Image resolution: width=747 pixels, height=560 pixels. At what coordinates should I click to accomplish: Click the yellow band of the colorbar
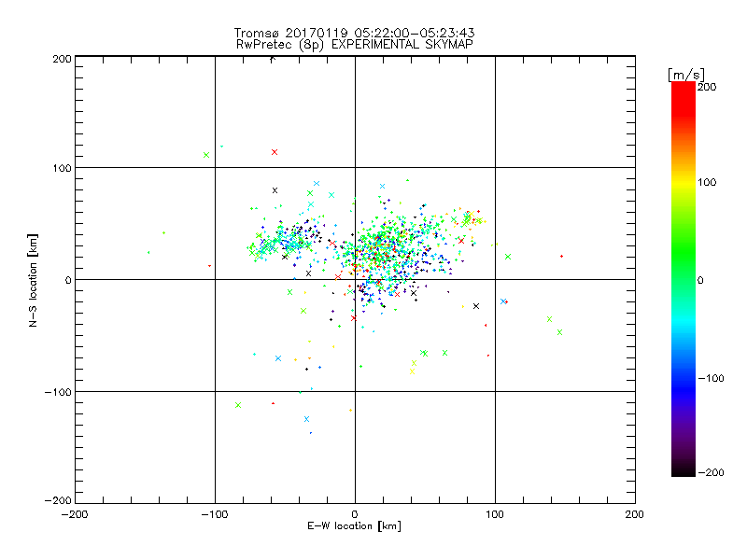tap(684, 183)
